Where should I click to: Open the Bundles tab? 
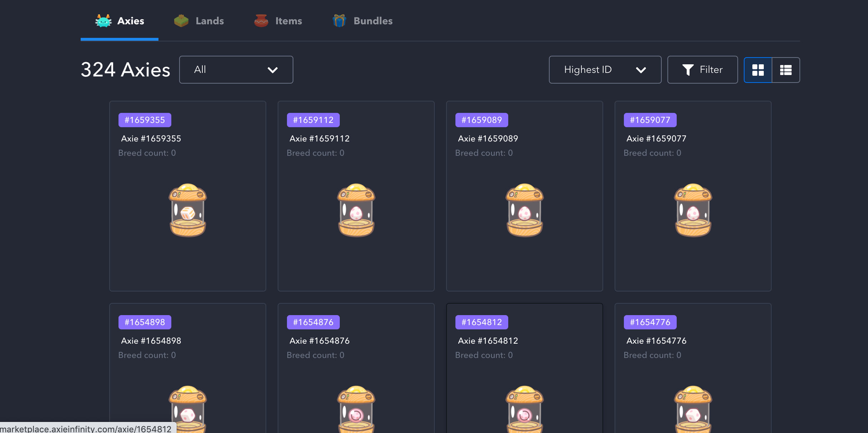tap(362, 21)
